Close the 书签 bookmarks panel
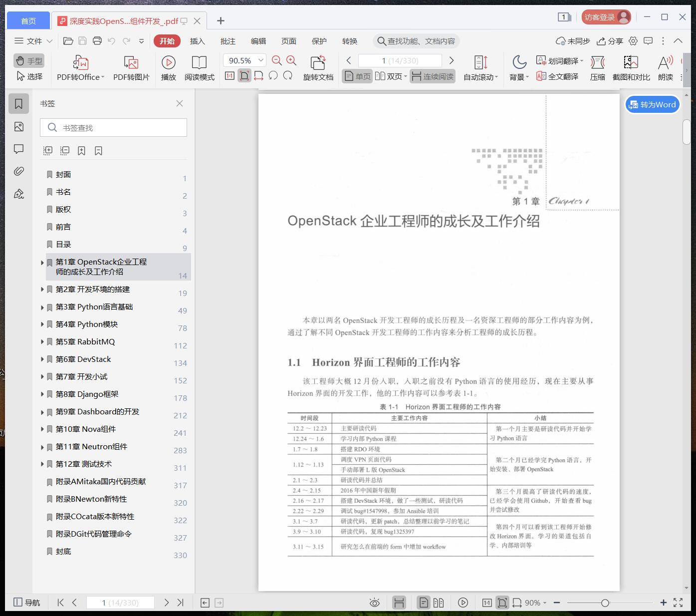Viewport: 696px width, 616px height. click(180, 103)
